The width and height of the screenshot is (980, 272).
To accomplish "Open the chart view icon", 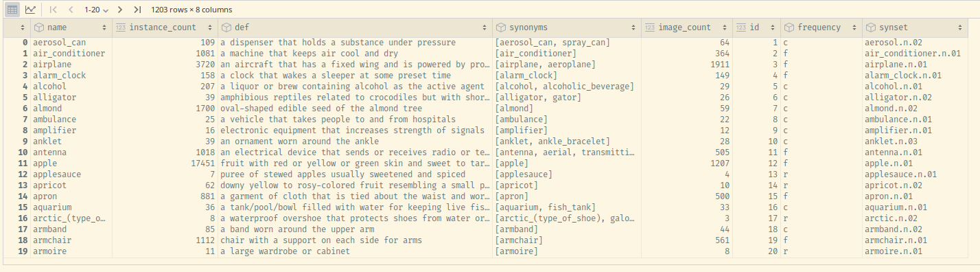I will pos(30,10).
